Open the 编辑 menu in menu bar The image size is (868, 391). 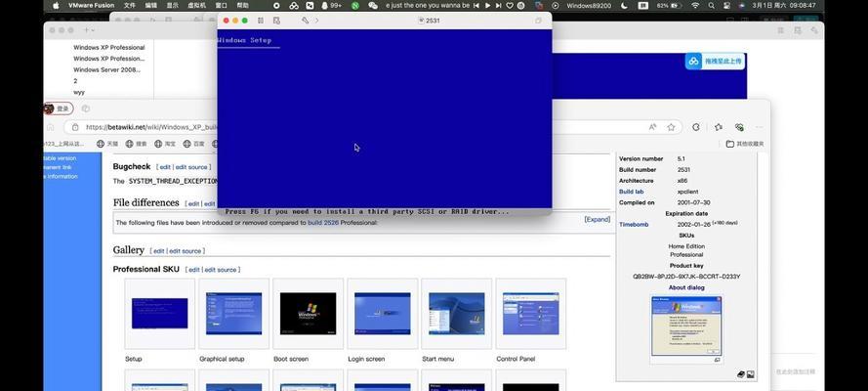[151, 5]
